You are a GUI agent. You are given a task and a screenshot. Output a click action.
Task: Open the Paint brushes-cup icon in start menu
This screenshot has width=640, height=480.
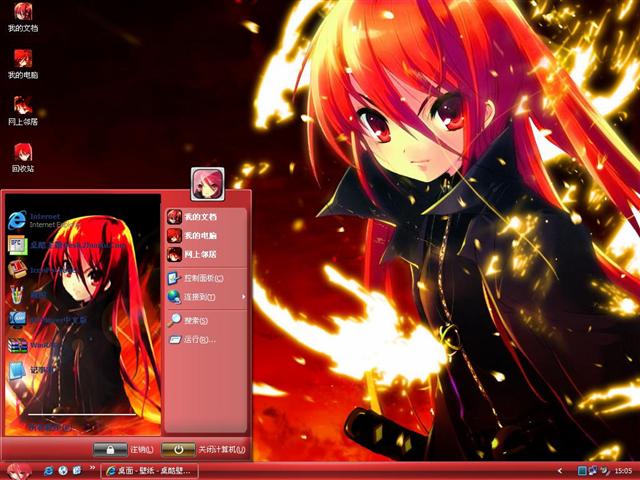click(x=17, y=294)
